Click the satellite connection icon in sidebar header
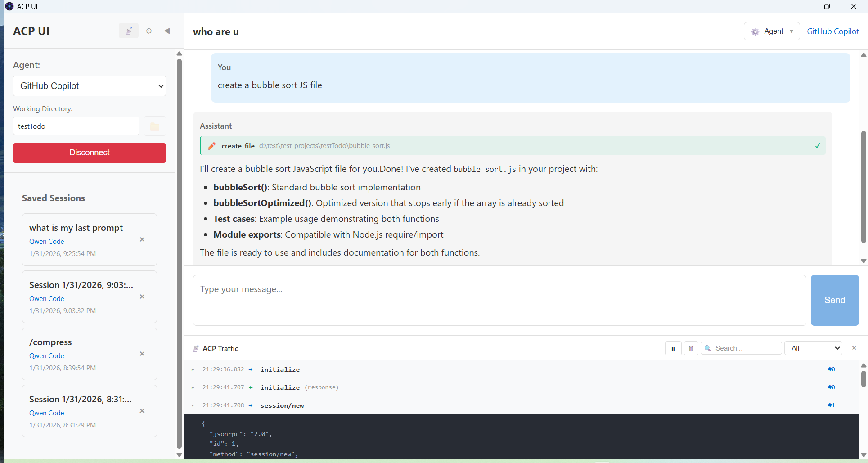This screenshot has height=463, width=868. tap(129, 31)
